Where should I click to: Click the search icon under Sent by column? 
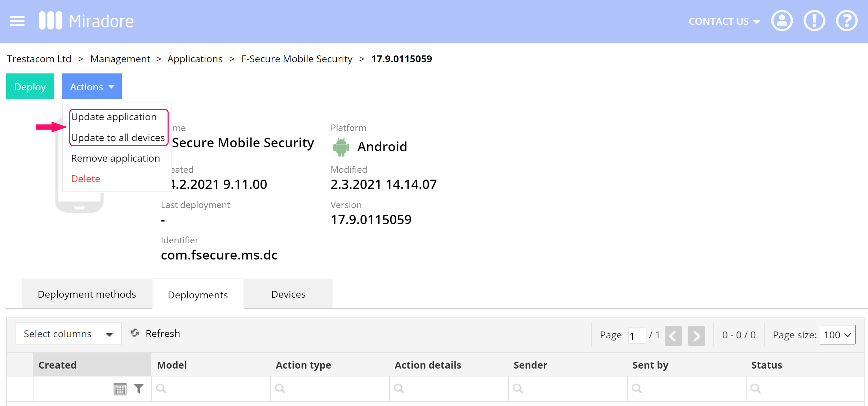tap(637, 388)
